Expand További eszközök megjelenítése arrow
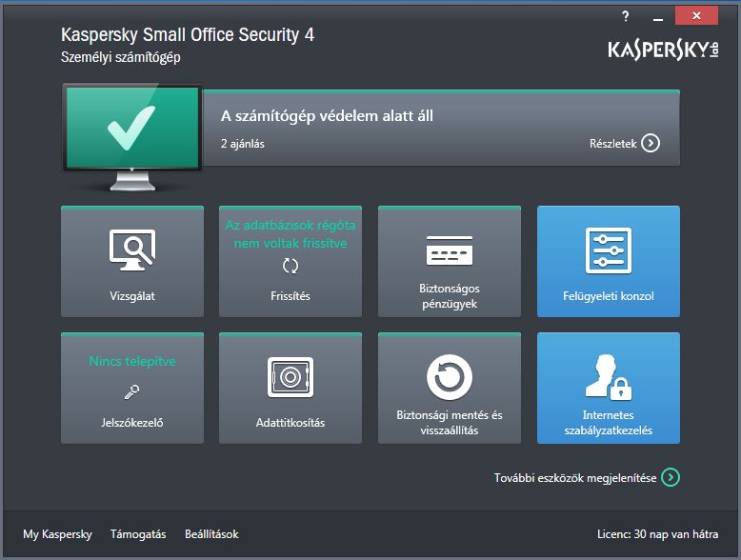Screen dimensions: 741x560 tap(671, 477)
